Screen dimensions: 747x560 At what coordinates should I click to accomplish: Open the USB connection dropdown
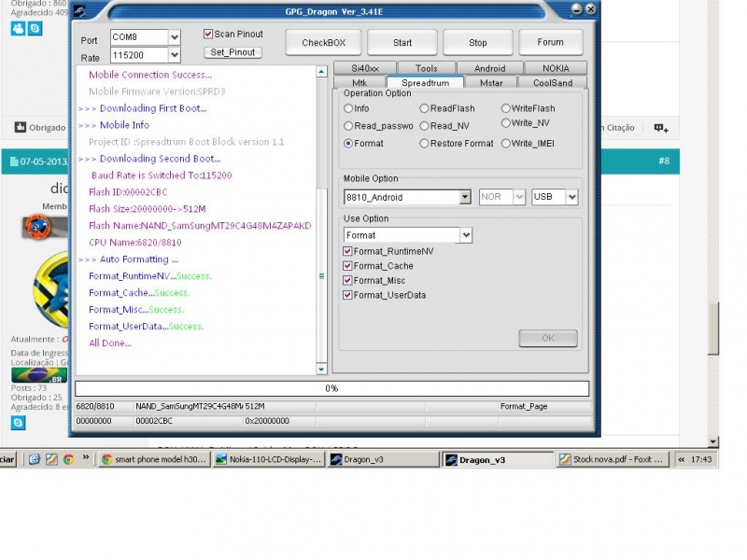(571, 197)
